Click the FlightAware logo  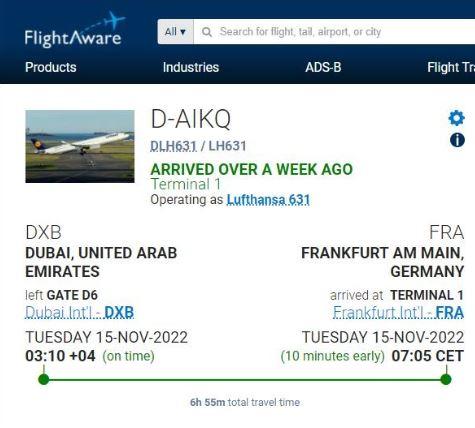(x=74, y=30)
